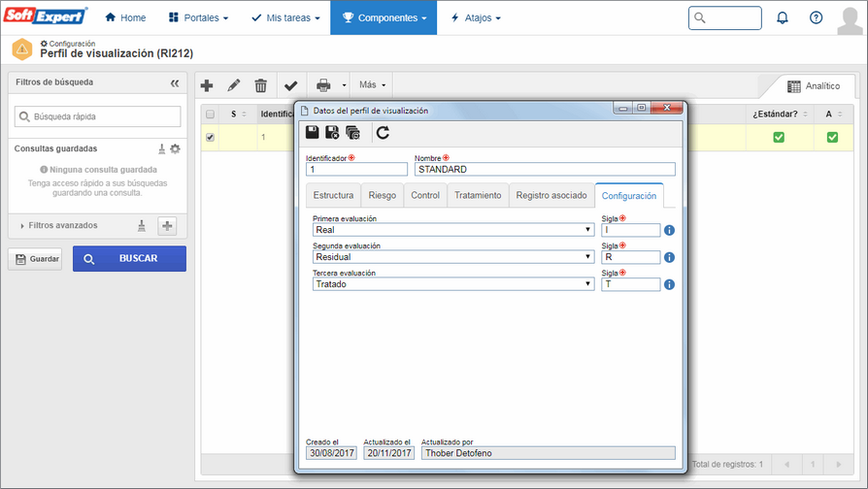
Task: Sort by the A column header
Action: 833,114
